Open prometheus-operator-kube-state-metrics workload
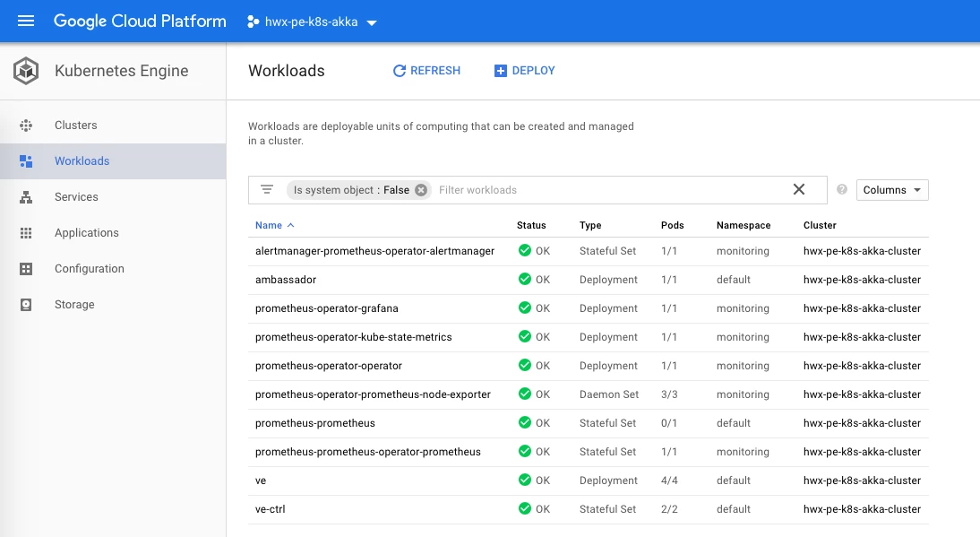This screenshot has width=980, height=537. point(353,337)
